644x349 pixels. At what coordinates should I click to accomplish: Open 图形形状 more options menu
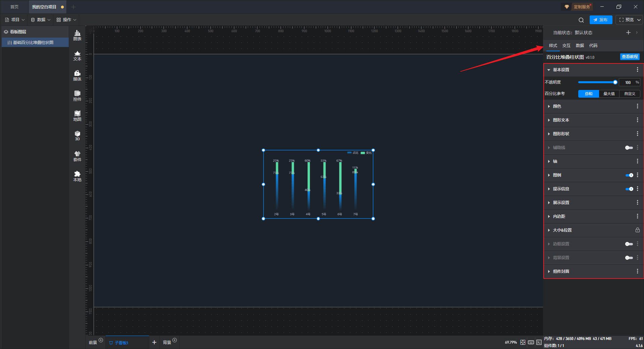(x=637, y=134)
